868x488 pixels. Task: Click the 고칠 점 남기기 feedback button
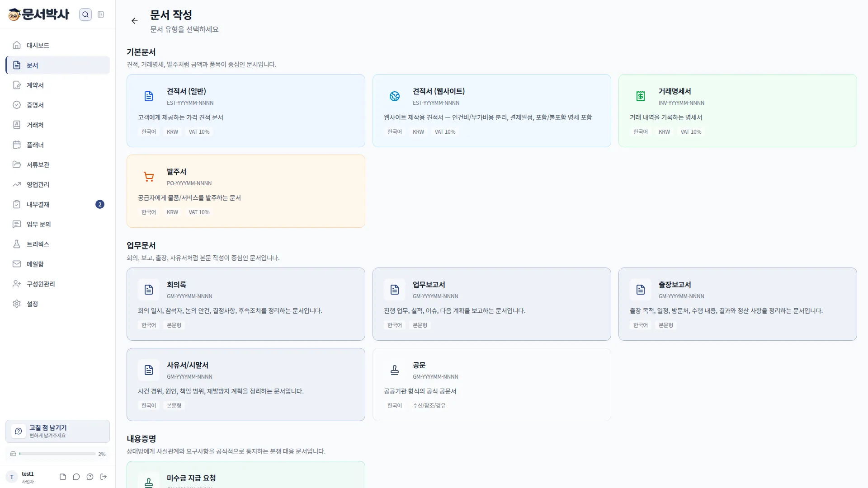(57, 431)
